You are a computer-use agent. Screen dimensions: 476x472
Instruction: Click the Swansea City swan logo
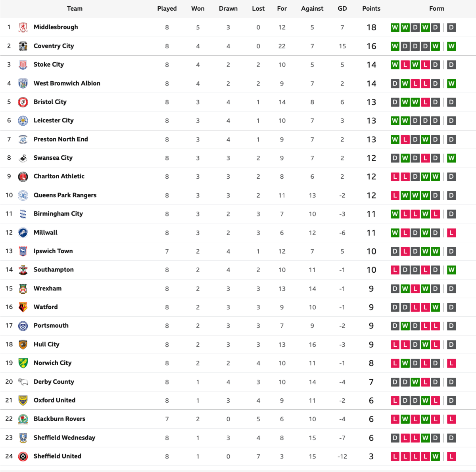(x=23, y=158)
